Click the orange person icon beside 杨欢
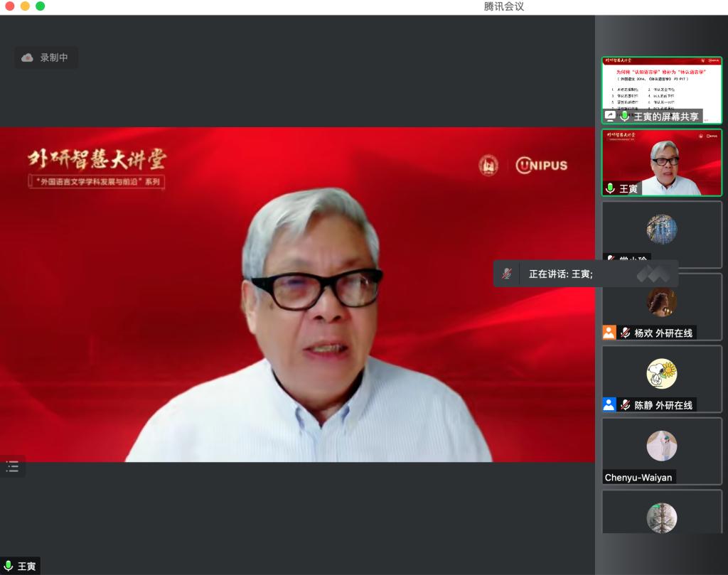 click(609, 333)
